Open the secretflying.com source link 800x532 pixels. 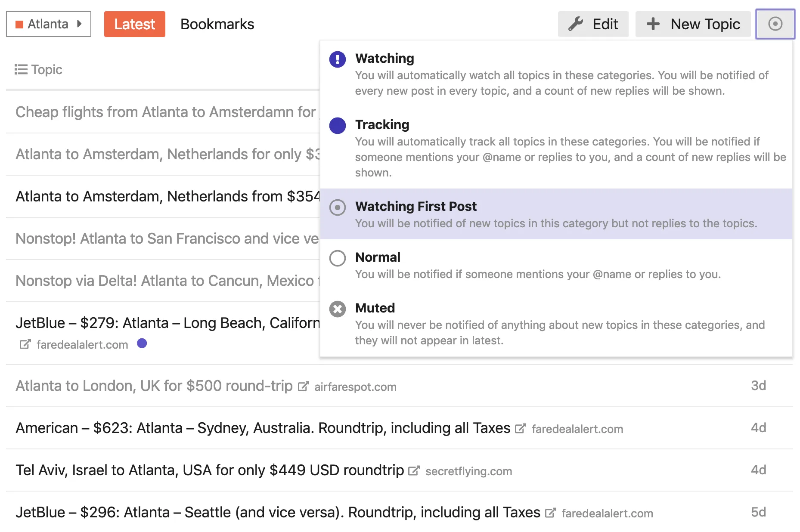[468, 471]
